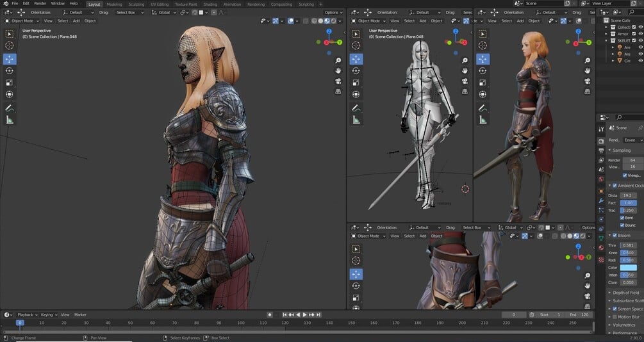Viewport: 644px width, 342px height.
Task: Open the Output properties tab
Action: [601, 151]
